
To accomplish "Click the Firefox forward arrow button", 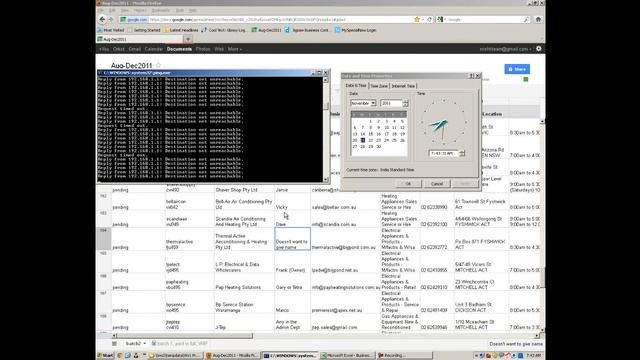I will point(111,19).
